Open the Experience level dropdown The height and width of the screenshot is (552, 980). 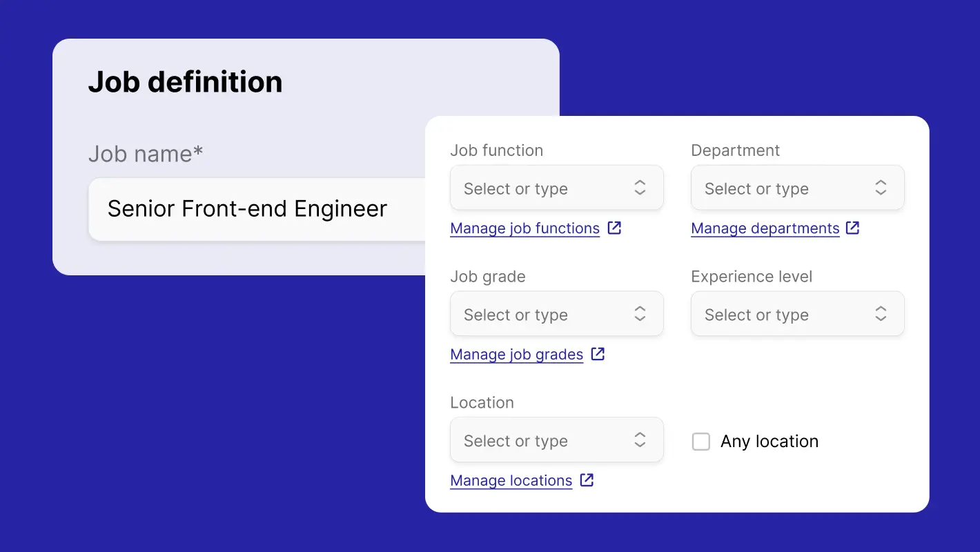click(x=797, y=314)
